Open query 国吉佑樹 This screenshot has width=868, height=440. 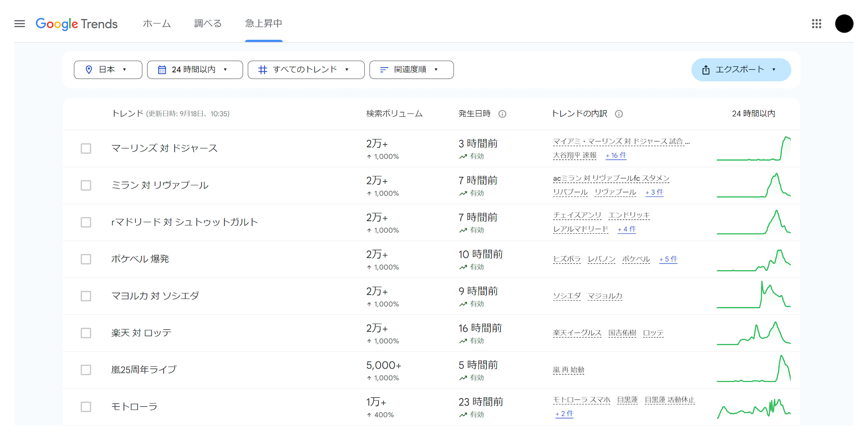coord(622,333)
